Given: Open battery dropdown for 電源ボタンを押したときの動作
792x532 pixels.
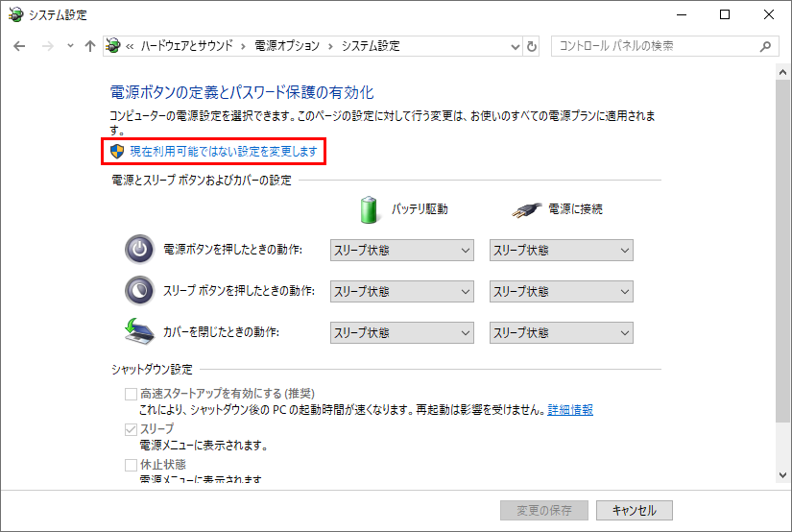Looking at the screenshot, I should click(x=402, y=250).
